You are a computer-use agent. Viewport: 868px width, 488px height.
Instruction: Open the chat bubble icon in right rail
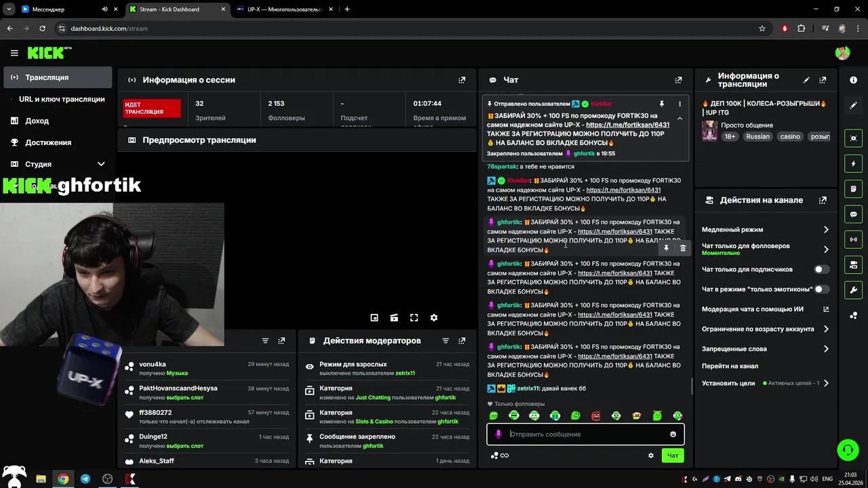(853, 214)
